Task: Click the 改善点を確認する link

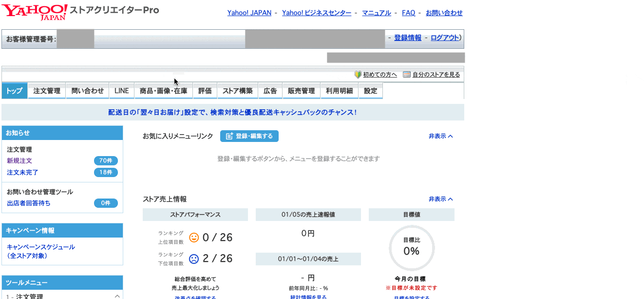Action: (x=195, y=297)
